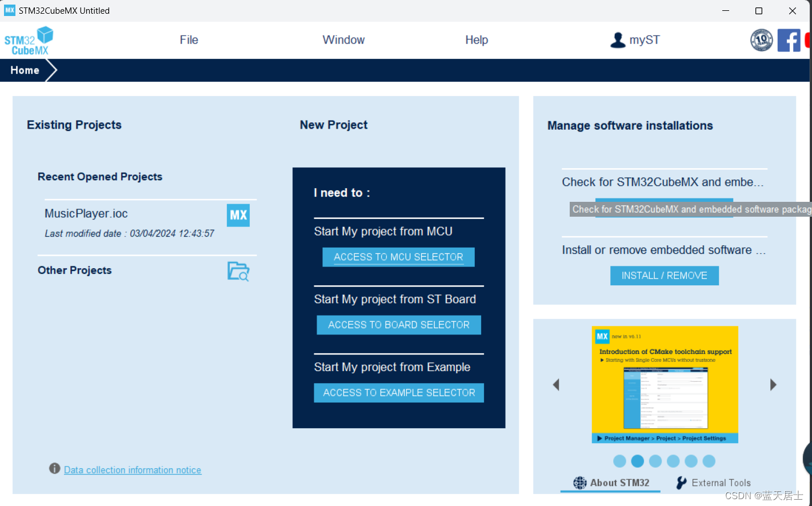The height and width of the screenshot is (506, 812).
Task: Go to the Home breadcrumb
Action: (25, 70)
